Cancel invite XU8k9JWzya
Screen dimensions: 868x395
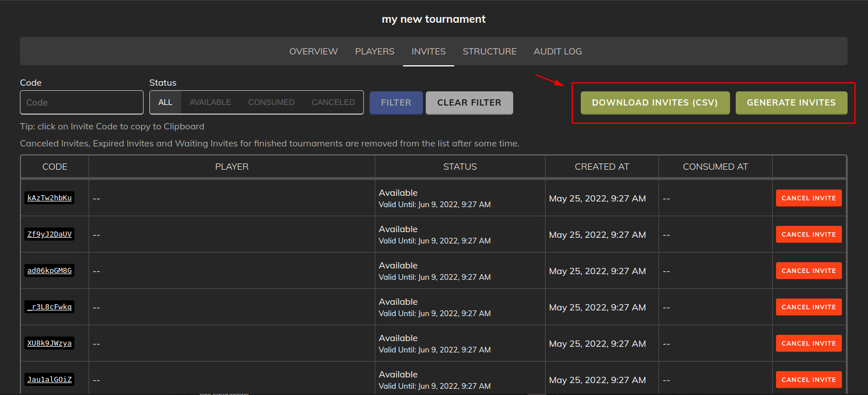click(x=809, y=343)
